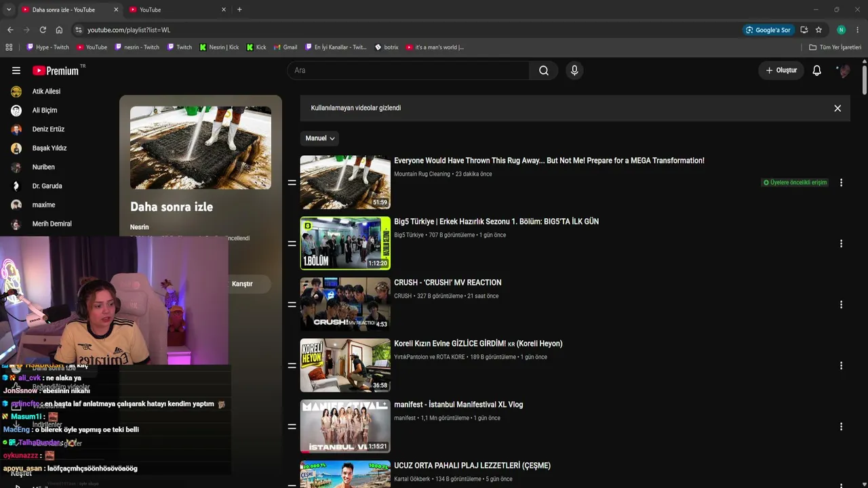
Task: Open options menu for 'CRUSH!' MV REACTION video
Action: point(841,305)
